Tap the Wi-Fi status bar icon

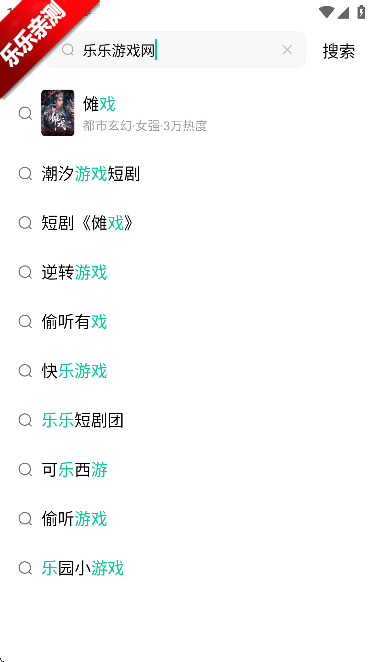pos(326,12)
